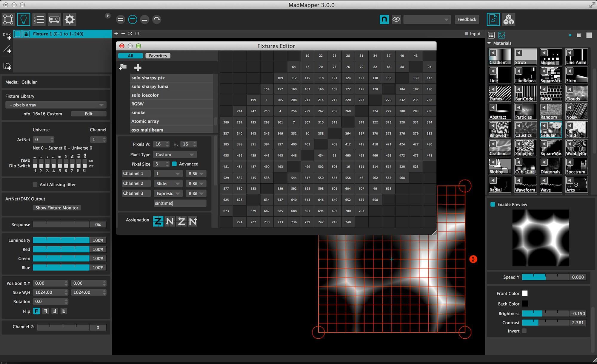
Task: Adjust the Contrast slider
Action: (x=545, y=323)
